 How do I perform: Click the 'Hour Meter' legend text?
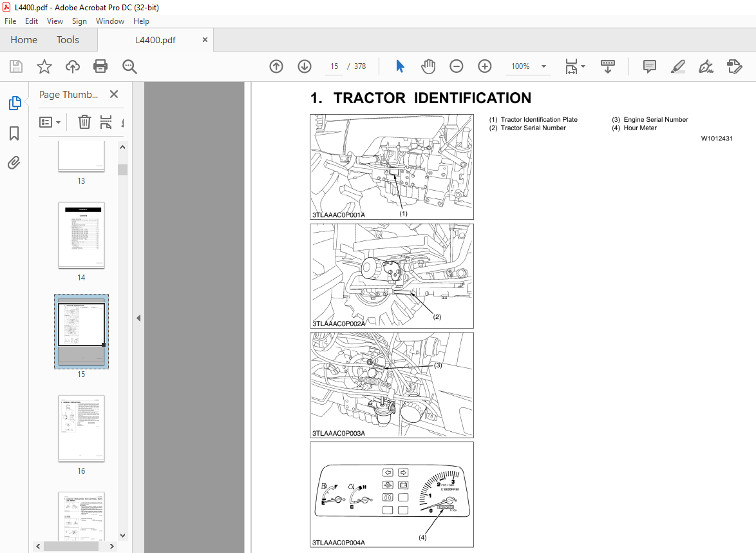[x=640, y=128]
